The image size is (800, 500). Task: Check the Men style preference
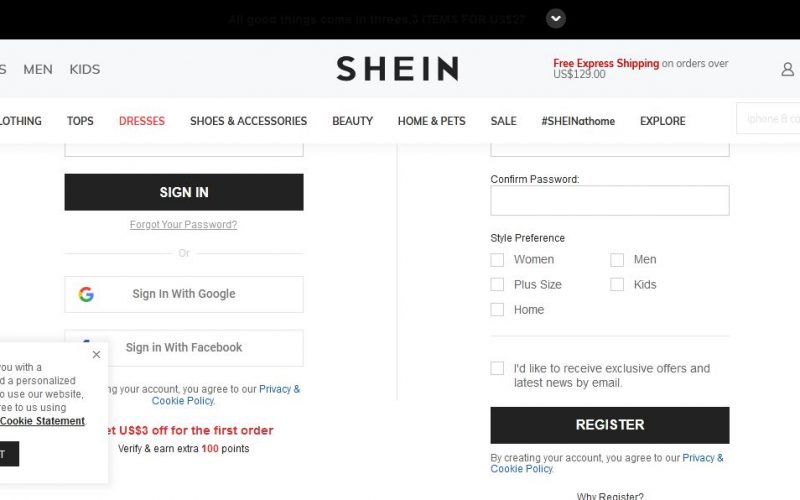pos(617,260)
